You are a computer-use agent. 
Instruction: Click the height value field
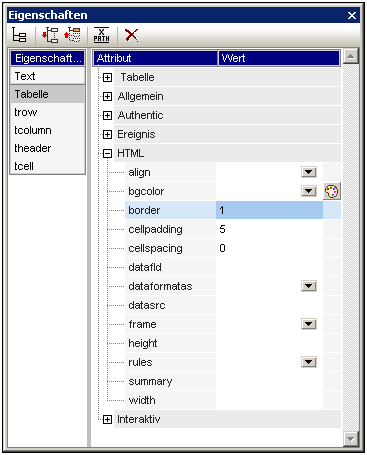(269, 343)
